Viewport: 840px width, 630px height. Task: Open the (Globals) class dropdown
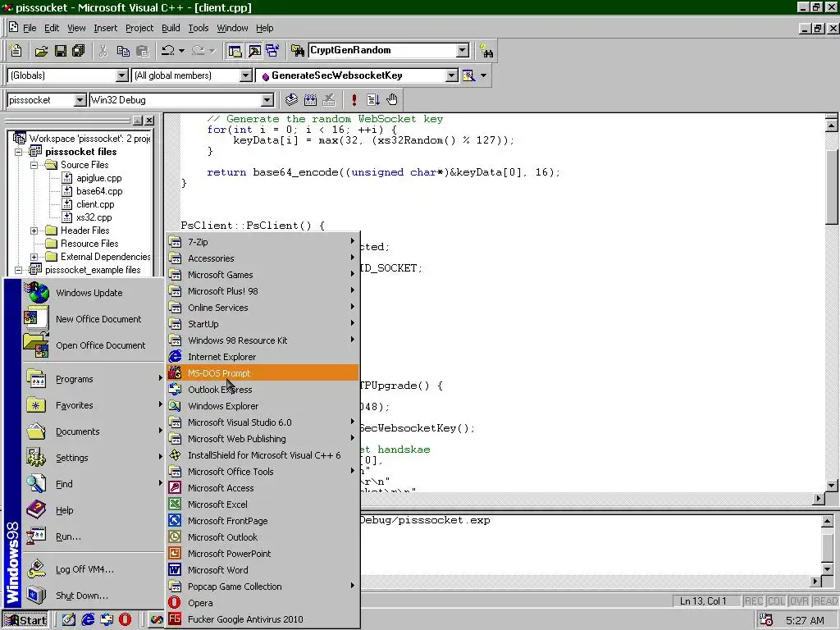pos(122,75)
